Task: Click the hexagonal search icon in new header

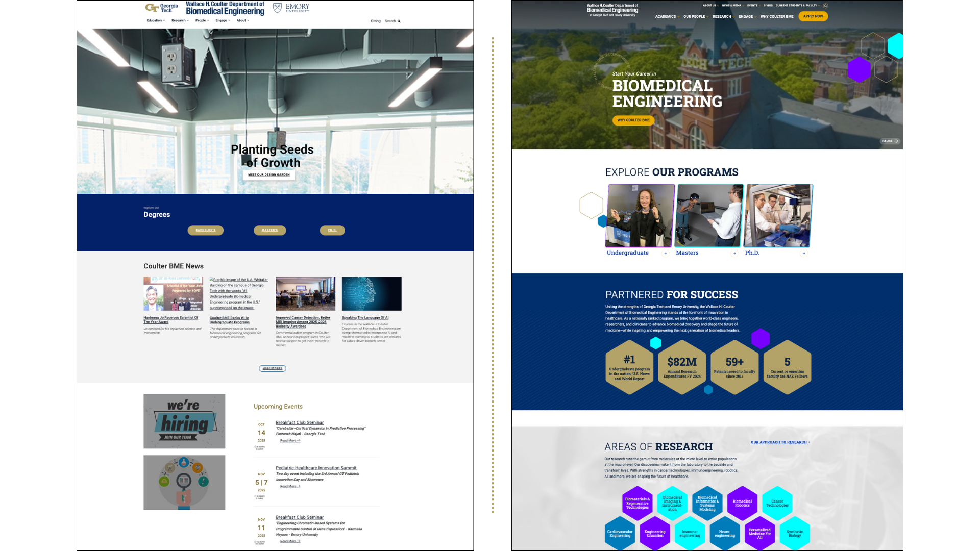Action: 825,6
